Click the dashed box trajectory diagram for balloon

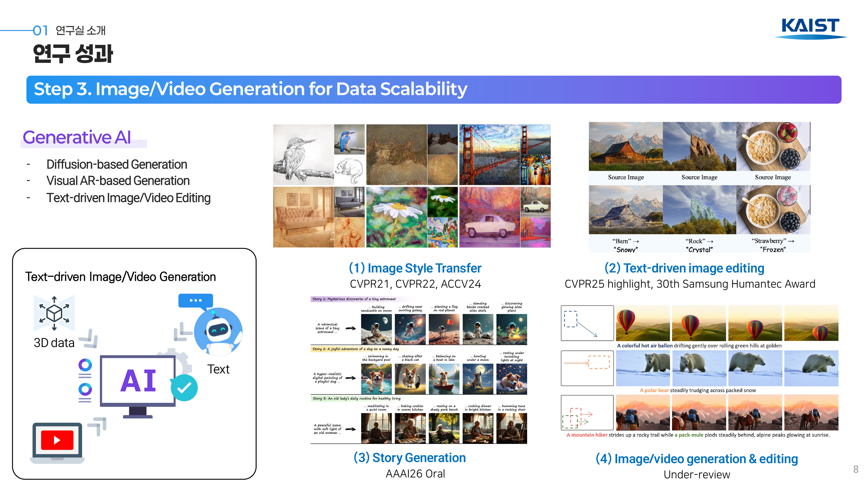tap(587, 323)
